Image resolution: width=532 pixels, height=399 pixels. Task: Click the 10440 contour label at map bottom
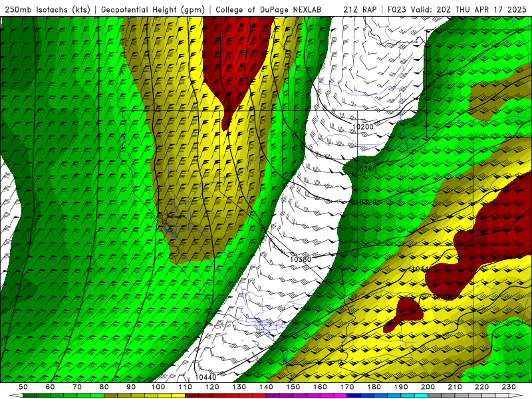[x=205, y=377]
